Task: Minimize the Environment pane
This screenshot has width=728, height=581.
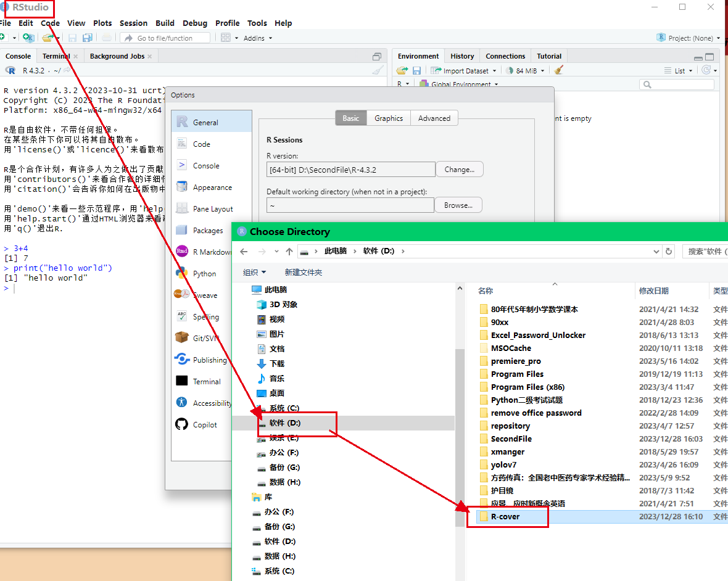Action: point(698,57)
